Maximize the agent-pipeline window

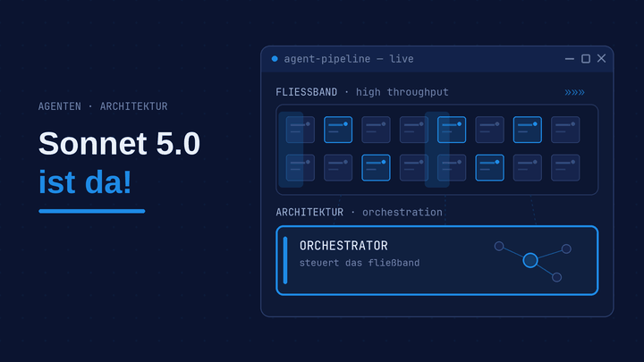(x=586, y=59)
